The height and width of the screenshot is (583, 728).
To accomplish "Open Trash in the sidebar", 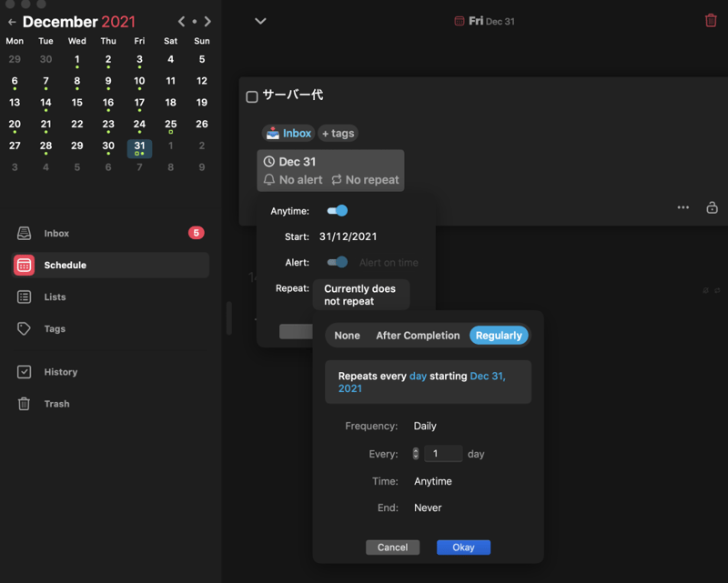I will pyautogui.click(x=56, y=404).
